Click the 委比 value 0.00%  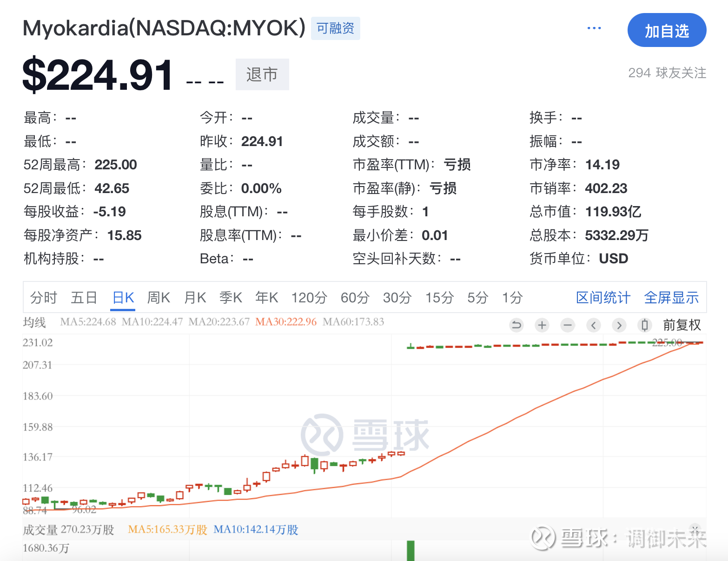coord(261,188)
